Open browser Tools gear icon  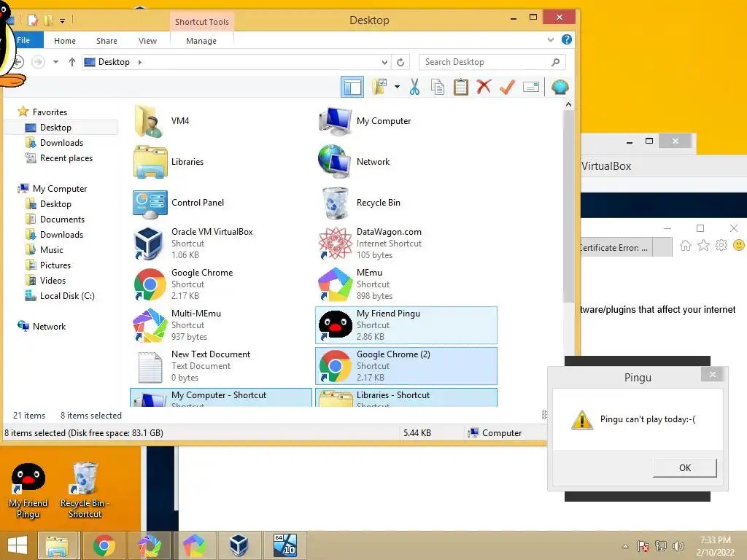pyautogui.click(x=721, y=246)
